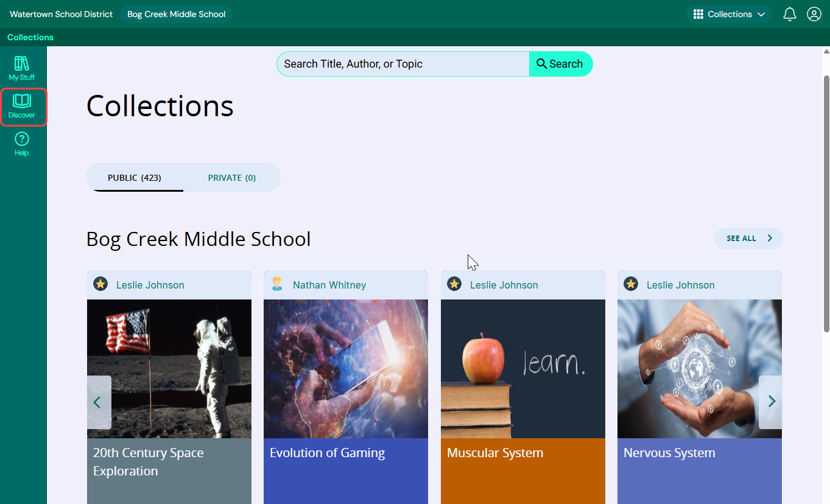
Task: Click star badge on 20th Century Space card
Action: point(100,284)
